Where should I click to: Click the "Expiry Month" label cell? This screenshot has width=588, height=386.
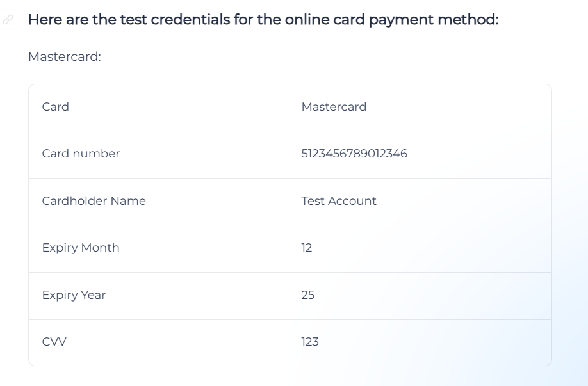coord(81,248)
